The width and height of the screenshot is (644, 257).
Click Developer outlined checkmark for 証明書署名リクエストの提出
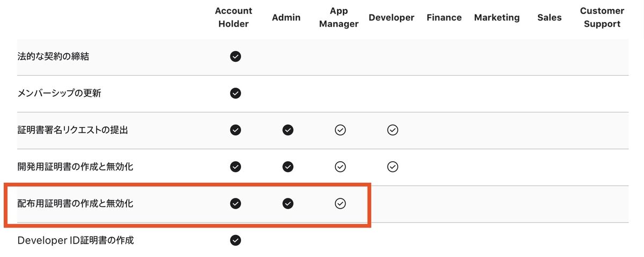click(x=392, y=130)
